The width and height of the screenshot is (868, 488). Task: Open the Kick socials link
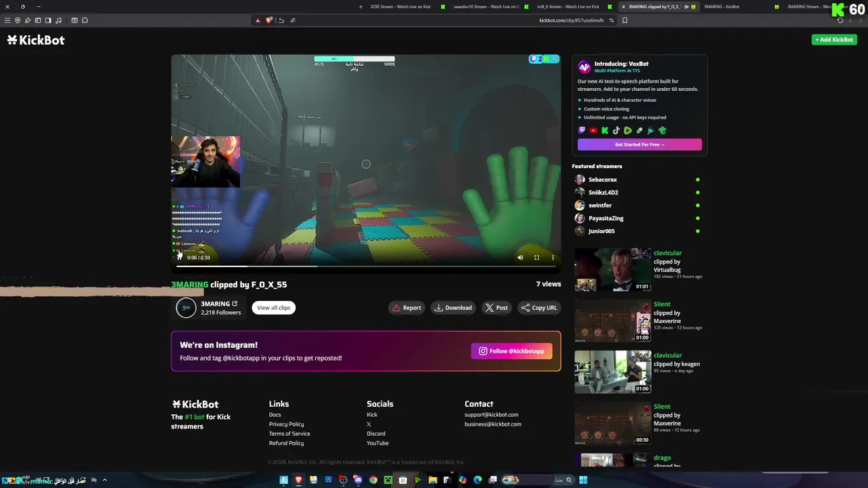372,415
